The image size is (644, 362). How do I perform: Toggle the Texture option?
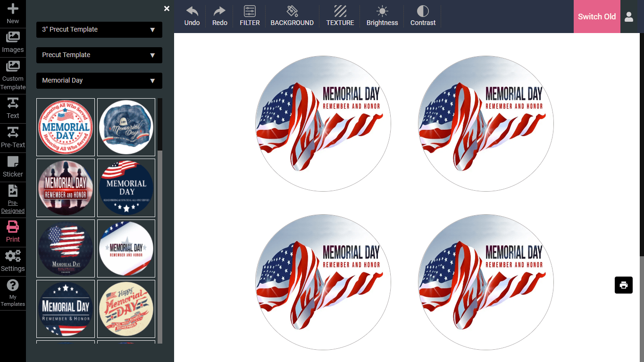tap(340, 16)
